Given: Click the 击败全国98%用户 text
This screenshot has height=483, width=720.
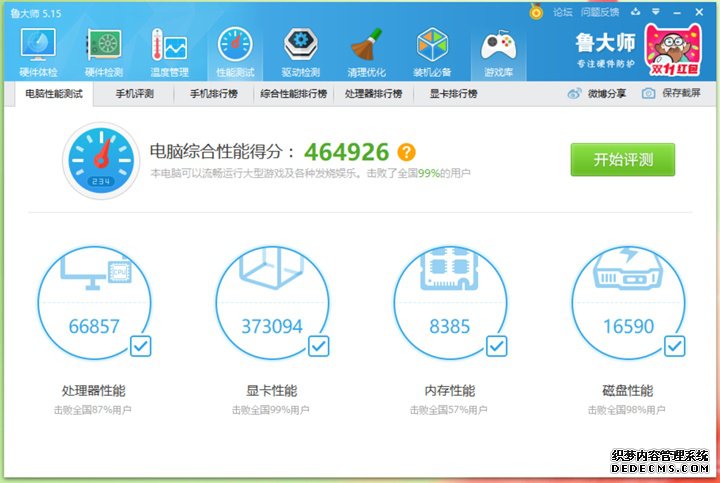Looking at the screenshot, I should pyautogui.click(x=627, y=410).
